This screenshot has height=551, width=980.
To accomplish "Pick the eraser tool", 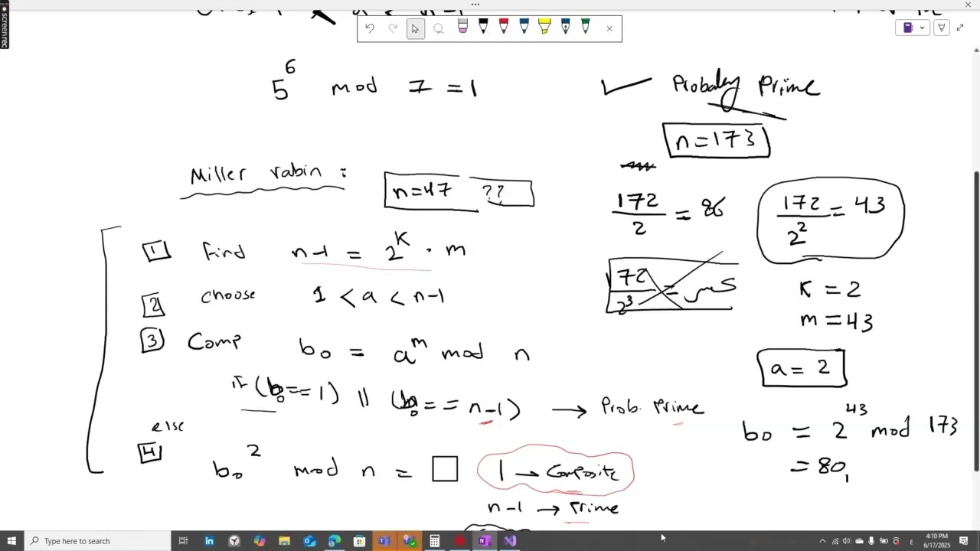I will tap(462, 28).
